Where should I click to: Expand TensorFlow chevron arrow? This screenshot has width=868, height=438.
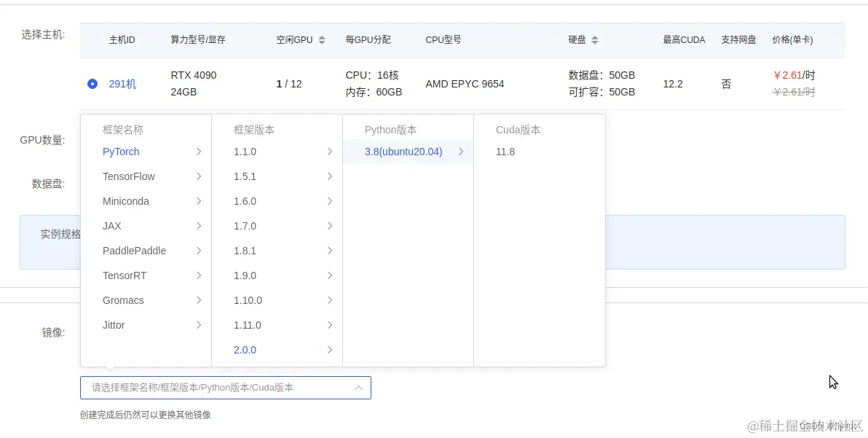pyautogui.click(x=199, y=176)
